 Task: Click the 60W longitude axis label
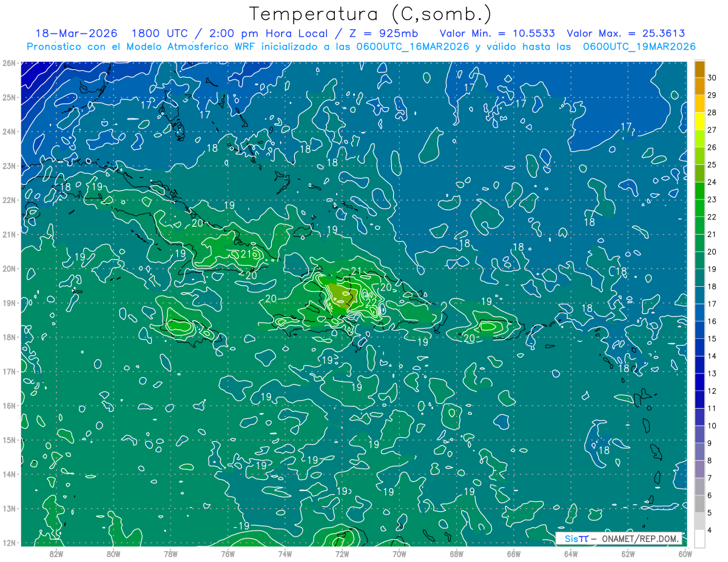point(685,554)
